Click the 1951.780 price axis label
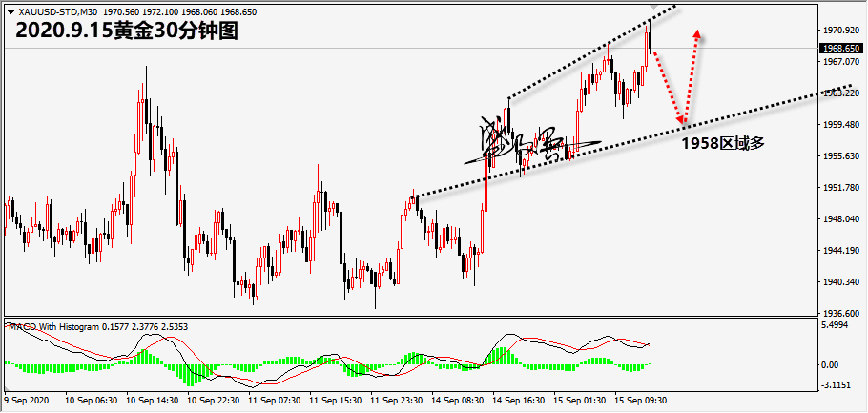Image resolution: width=868 pixels, height=413 pixels. click(841, 188)
